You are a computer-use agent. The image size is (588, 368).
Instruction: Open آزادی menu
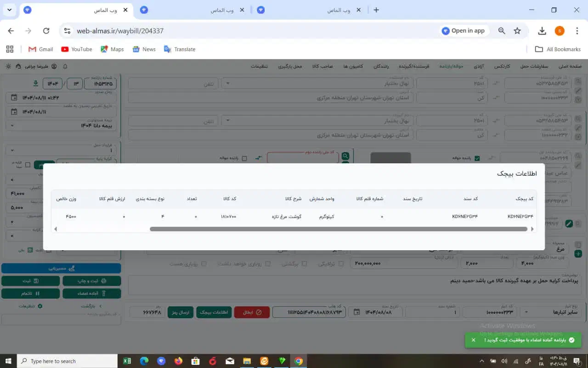tap(479, 66)
